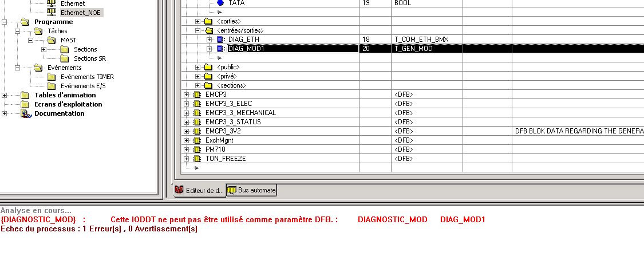Click the Ecrans d'exploitation folder icon
Image resolution: width=644 pixels, height=256 pixels.
click(25, 104)
